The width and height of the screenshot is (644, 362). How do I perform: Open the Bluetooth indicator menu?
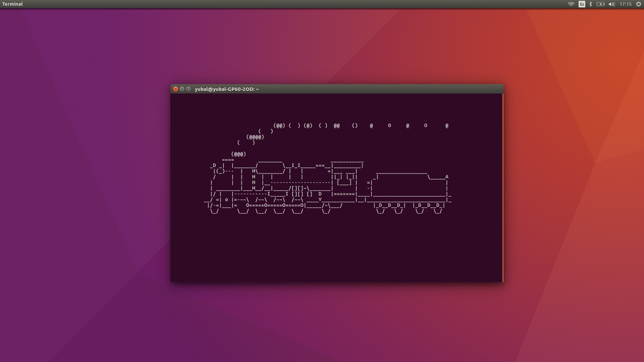click(591, 4)
